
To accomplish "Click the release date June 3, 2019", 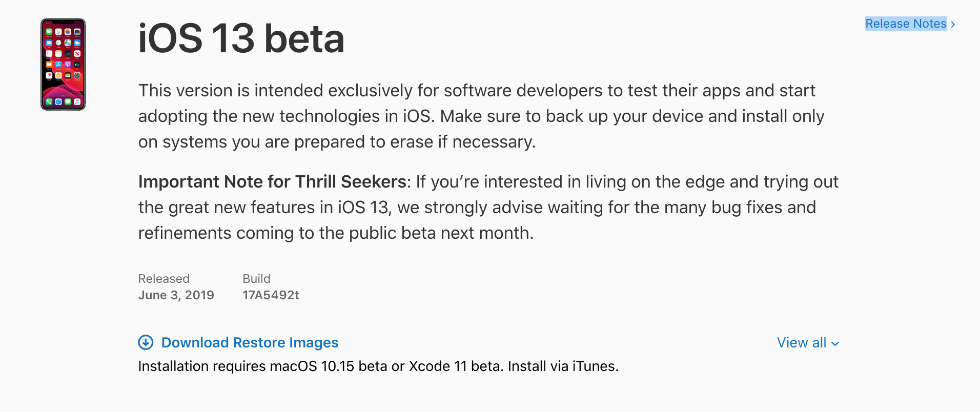I will (x=176, y=295).
